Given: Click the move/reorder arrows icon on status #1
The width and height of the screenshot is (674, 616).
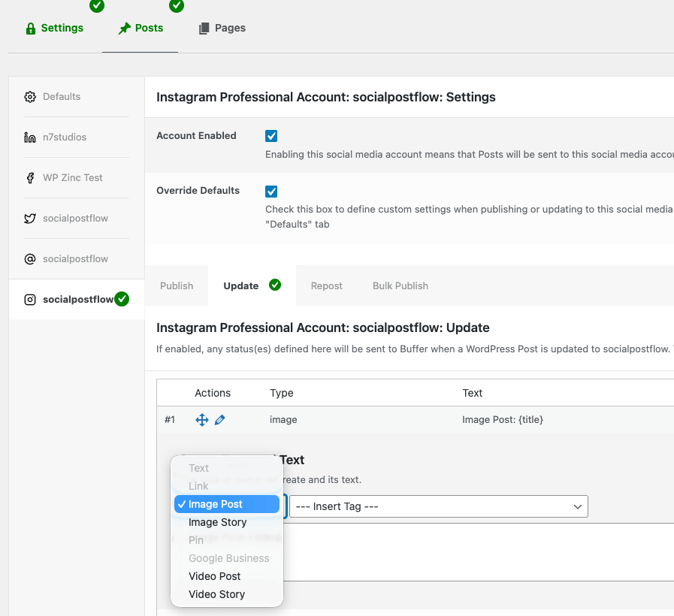Looking at the screenshot, I should click(202, 419).
